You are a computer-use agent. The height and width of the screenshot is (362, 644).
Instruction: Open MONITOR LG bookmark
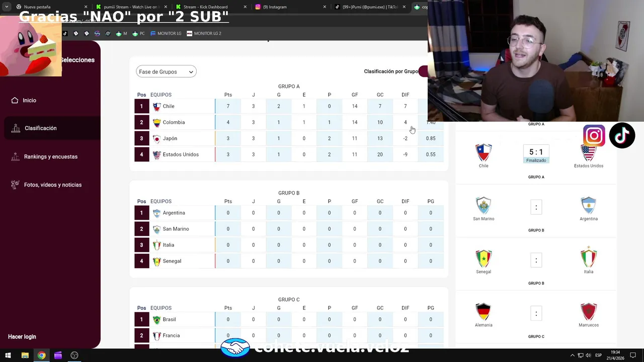point(166,33)
